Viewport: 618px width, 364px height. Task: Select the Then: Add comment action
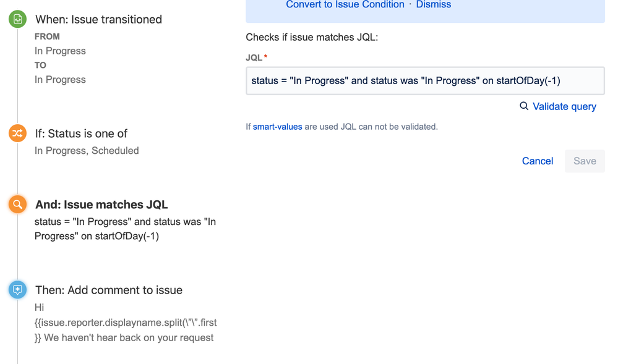[x=108, y=289]
